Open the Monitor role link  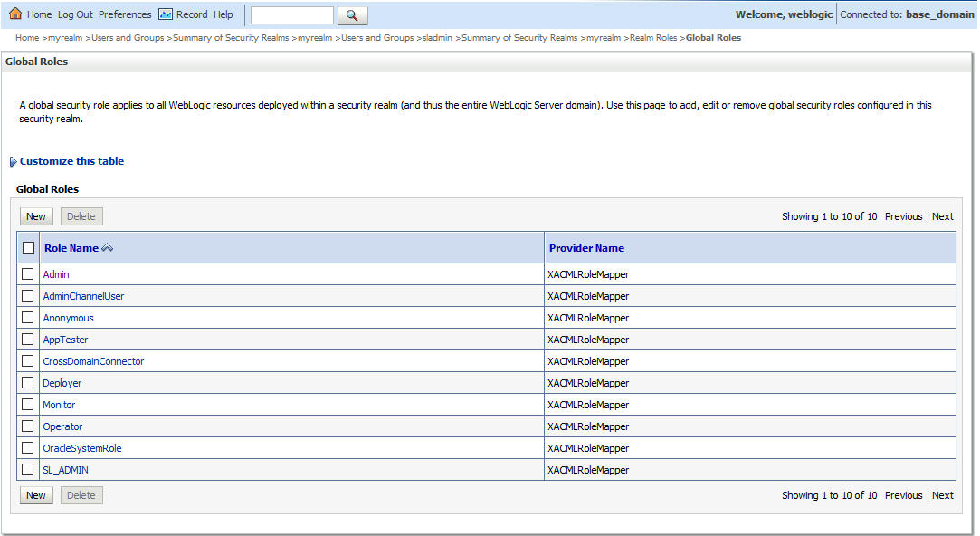coord(59,405)
